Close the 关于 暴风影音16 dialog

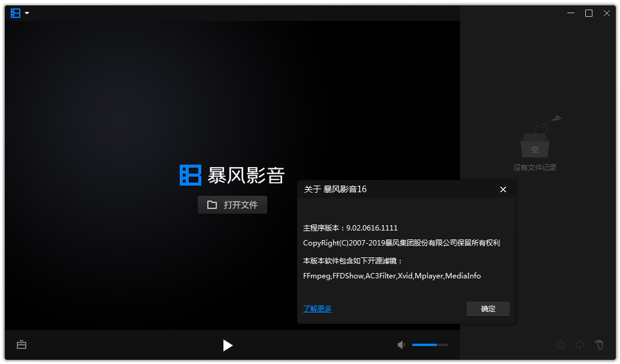click(x=503, y=189)
